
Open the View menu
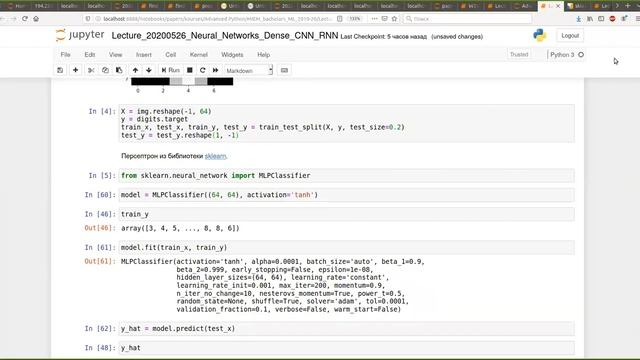[116, 55]
